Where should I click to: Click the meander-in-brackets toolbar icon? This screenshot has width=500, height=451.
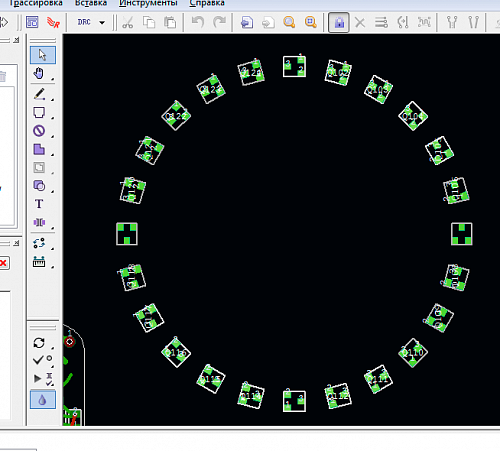coord(424,22)
